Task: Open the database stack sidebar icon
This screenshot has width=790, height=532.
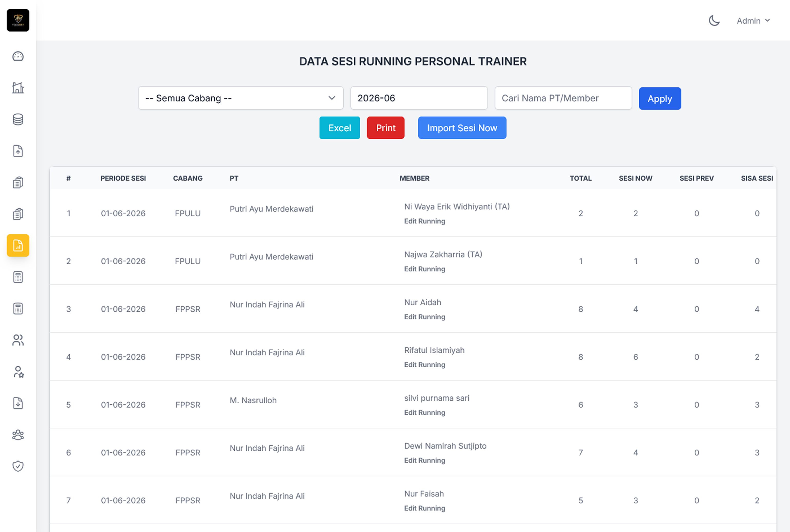Action: pyautogui.click(x=18, y=119)
